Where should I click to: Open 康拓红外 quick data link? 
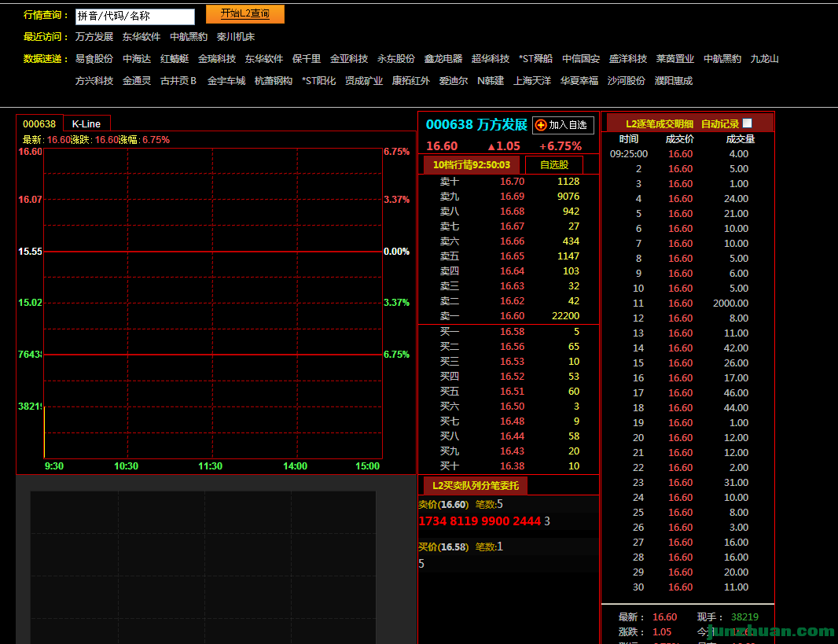pos(411,81)
